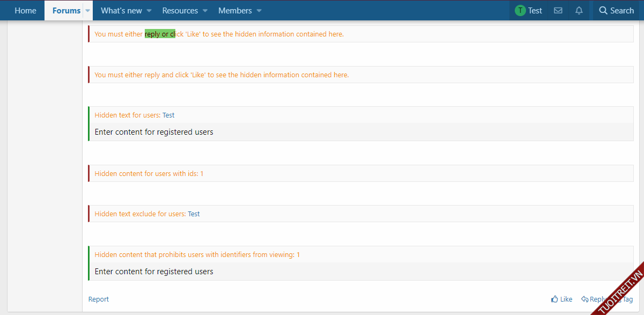Click the green T user avatar
This screenshot has width=644, height=315.
click(x=520, y=11)
